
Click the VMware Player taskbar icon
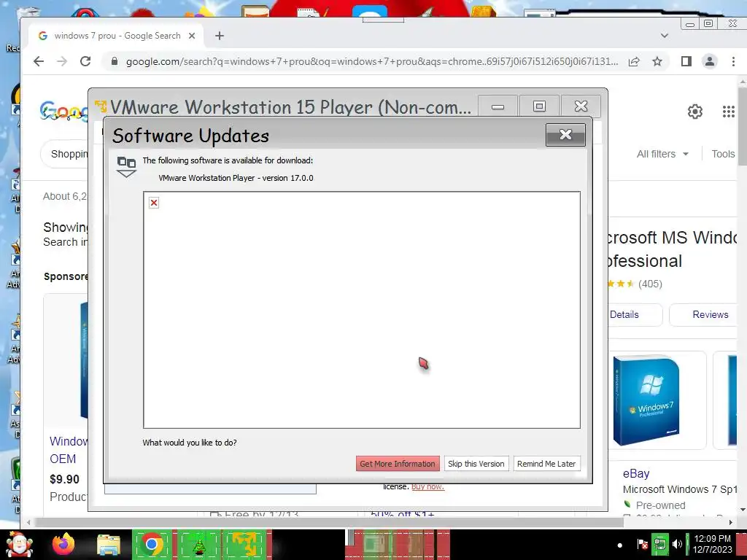click(245, 545)
